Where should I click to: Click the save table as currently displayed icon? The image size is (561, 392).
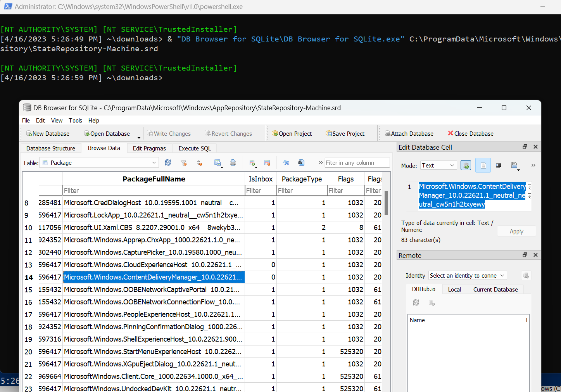click(x=218, y=163)
